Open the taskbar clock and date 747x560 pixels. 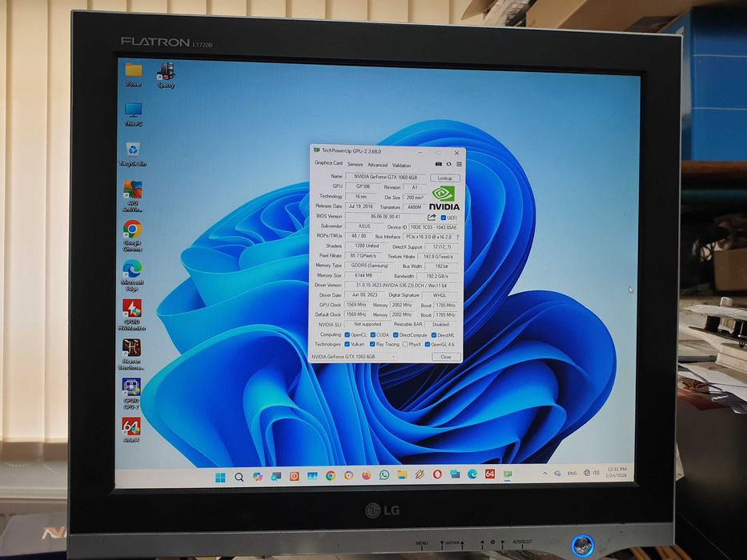[x=616, y=472]
